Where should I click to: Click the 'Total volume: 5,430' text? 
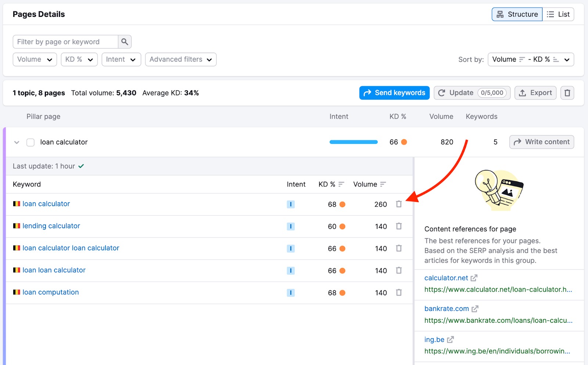pos(104,93)
